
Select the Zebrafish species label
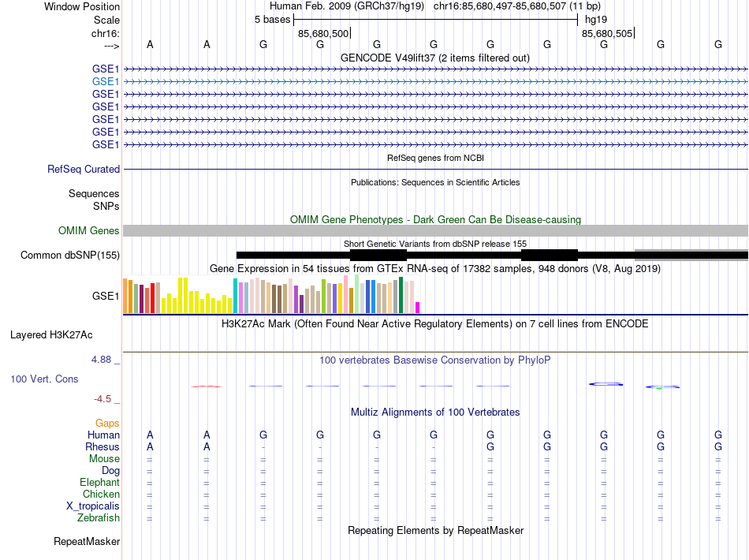[99, 518]
